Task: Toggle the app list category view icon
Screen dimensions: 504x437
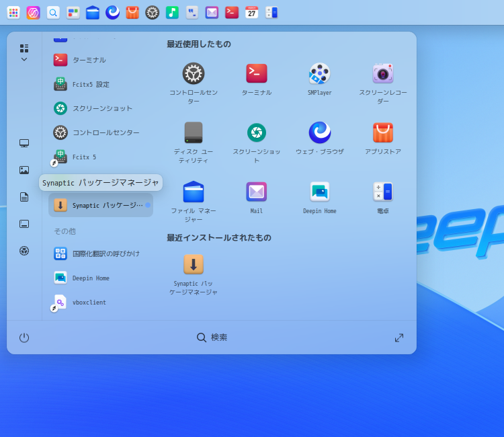Action: 24,48
